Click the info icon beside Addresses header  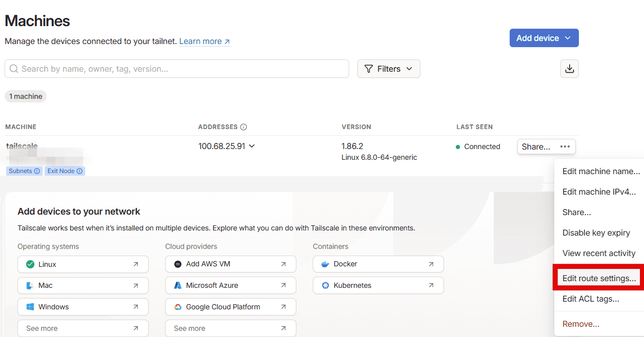click(x=244, y=127)
